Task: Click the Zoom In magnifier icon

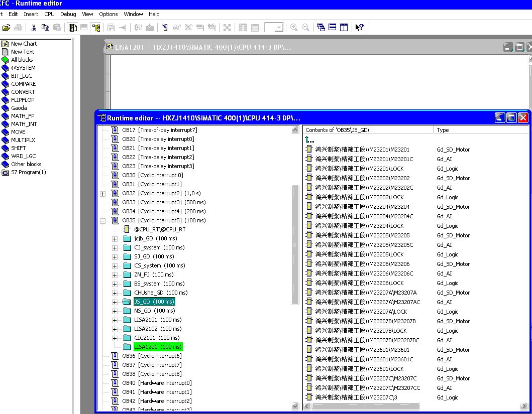Action: (294, 28)
